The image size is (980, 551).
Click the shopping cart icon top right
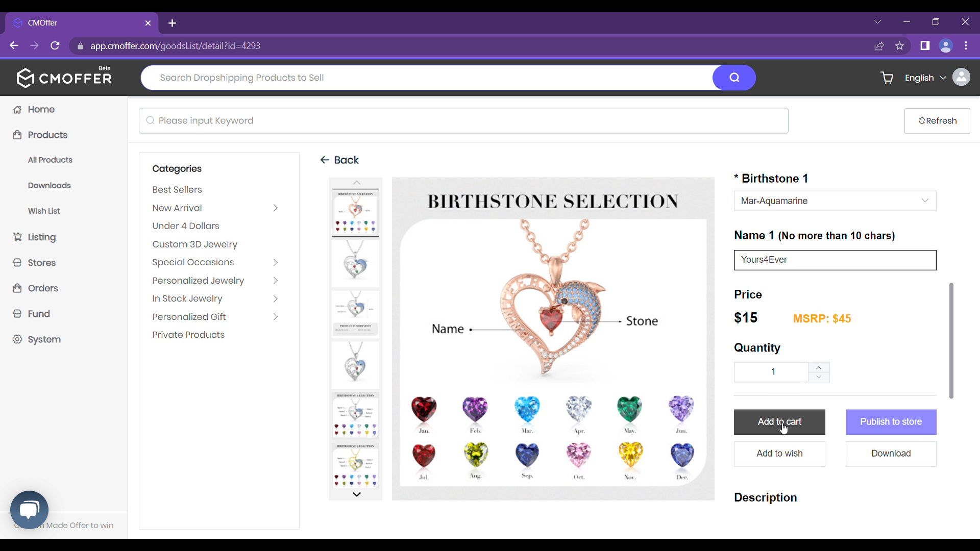click(x=887, y=78)
